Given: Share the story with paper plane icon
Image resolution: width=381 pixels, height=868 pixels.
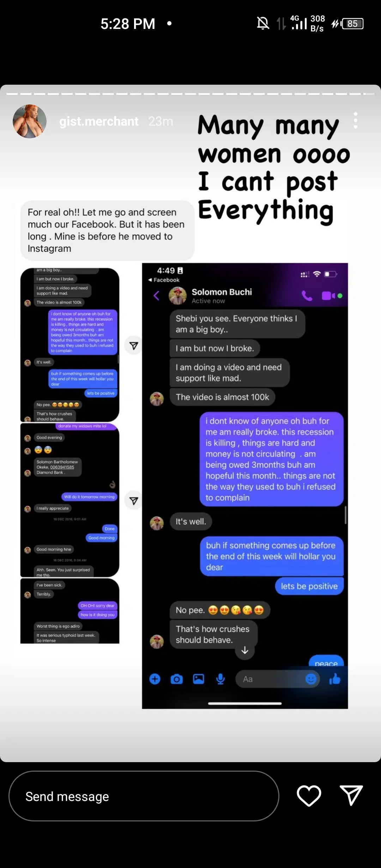Looking at the screenshot, I should [x=351, y=795].
